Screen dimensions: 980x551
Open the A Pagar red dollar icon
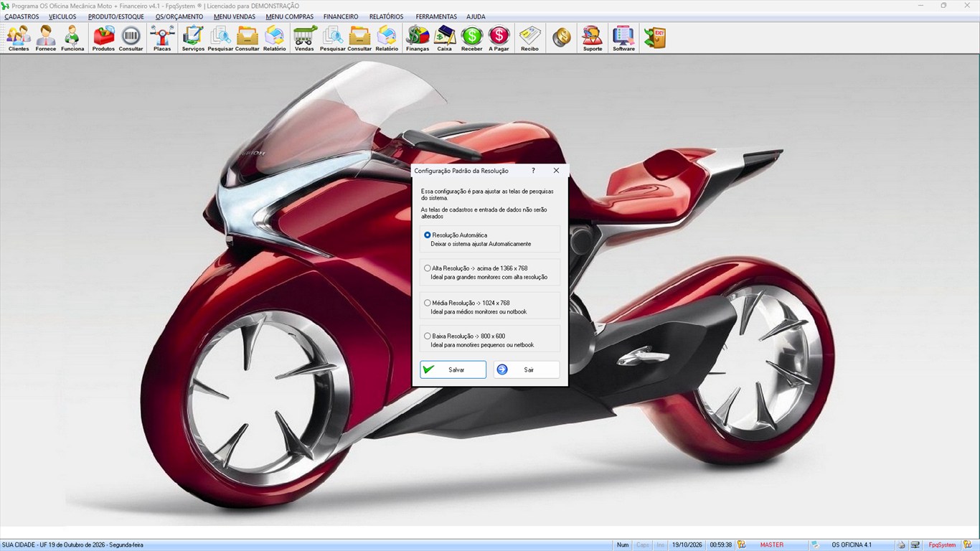[499, 38]
